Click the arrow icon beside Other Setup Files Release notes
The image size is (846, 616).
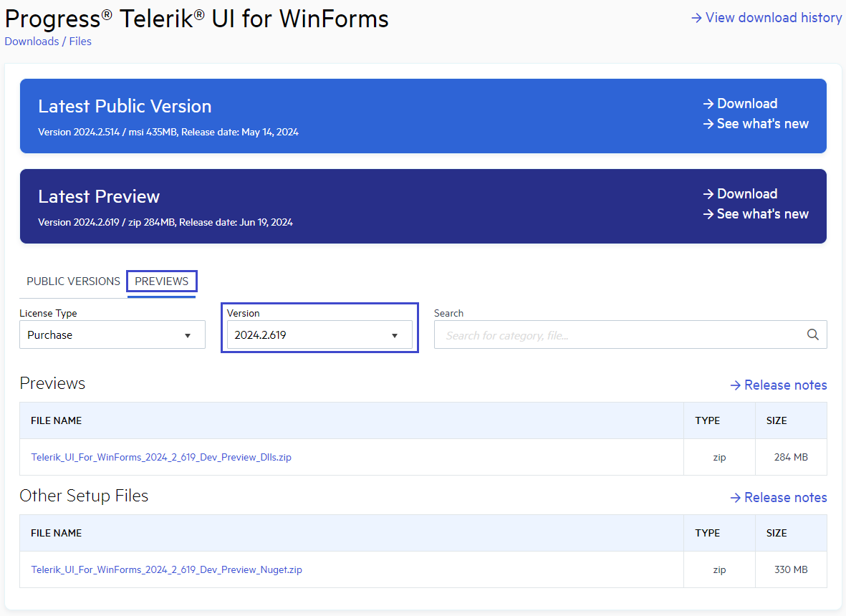coord(736,497)
